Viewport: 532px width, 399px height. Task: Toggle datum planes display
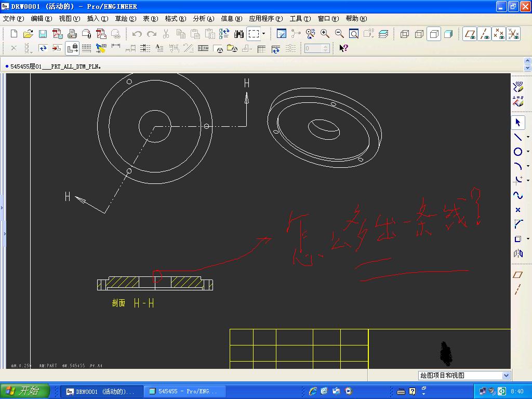[x=470, y=34]
